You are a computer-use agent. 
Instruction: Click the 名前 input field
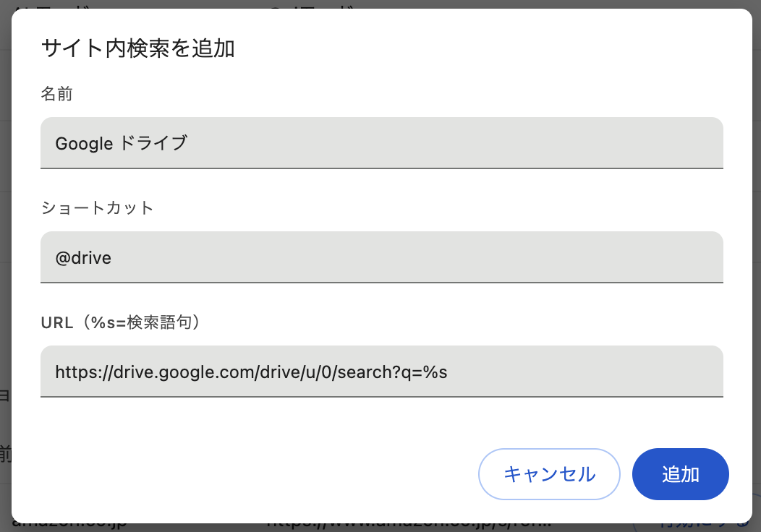(x=382, y=143)
